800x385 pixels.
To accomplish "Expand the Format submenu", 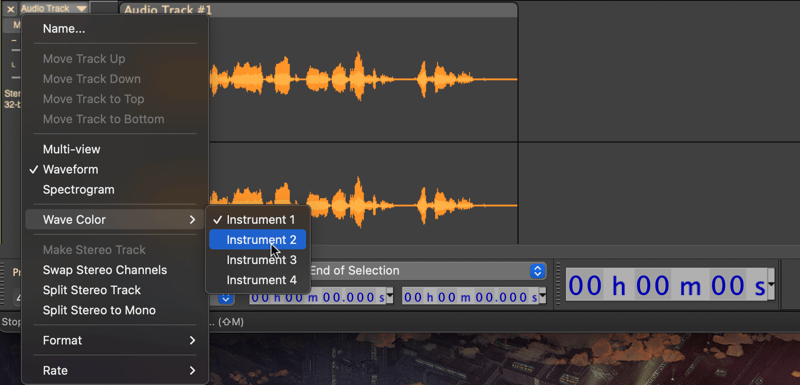I will click(115, 340).
